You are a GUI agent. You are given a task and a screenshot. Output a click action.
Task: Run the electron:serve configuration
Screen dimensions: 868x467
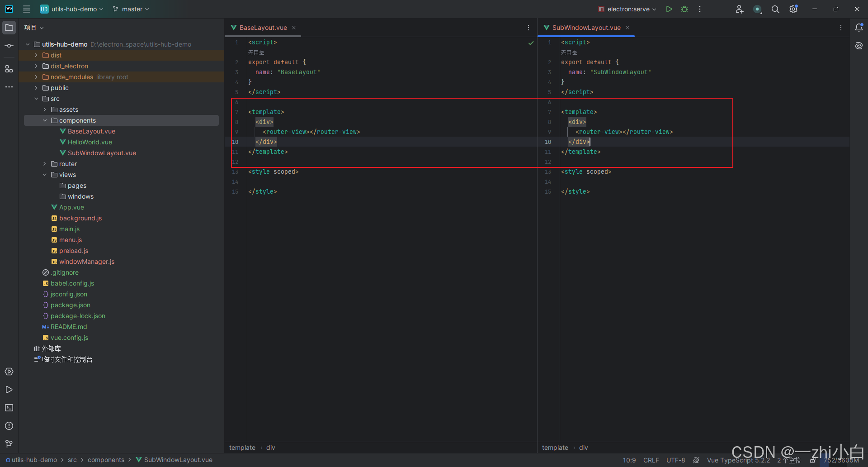[669, 9]
